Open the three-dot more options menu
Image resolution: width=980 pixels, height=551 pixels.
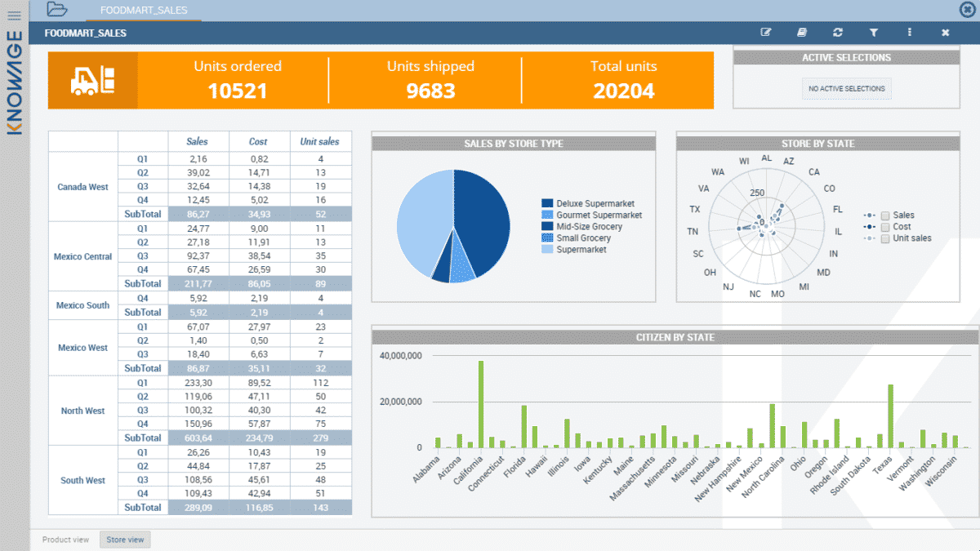(909, 33)
